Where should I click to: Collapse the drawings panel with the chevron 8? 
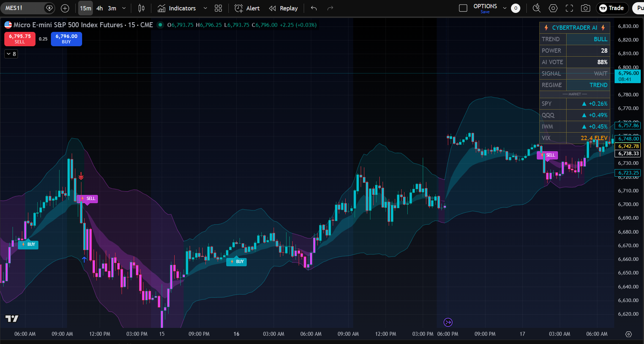[11, 54]
